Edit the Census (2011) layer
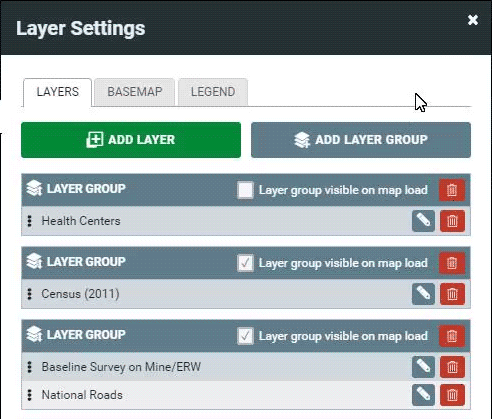The width and height of the screenshot is (492, 419). 423,294
